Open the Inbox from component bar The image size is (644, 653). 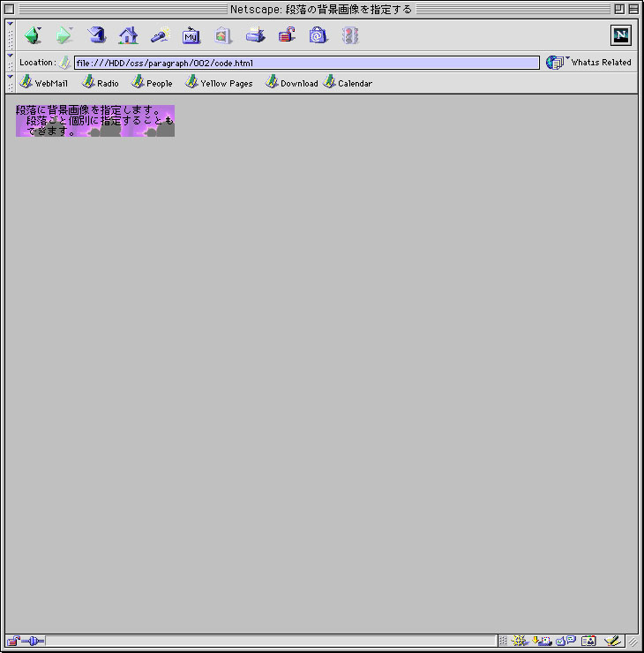click(542, 641)
